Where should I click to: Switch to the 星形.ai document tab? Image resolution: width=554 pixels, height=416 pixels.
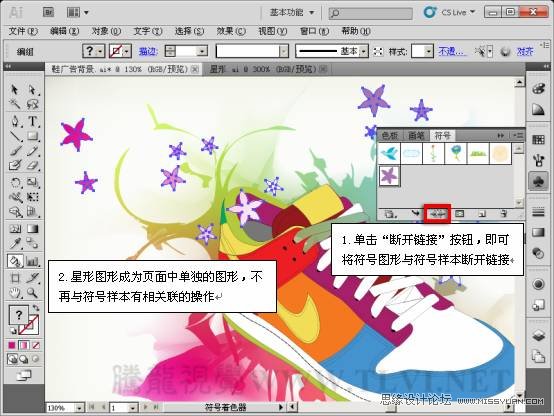coord(267,69)
